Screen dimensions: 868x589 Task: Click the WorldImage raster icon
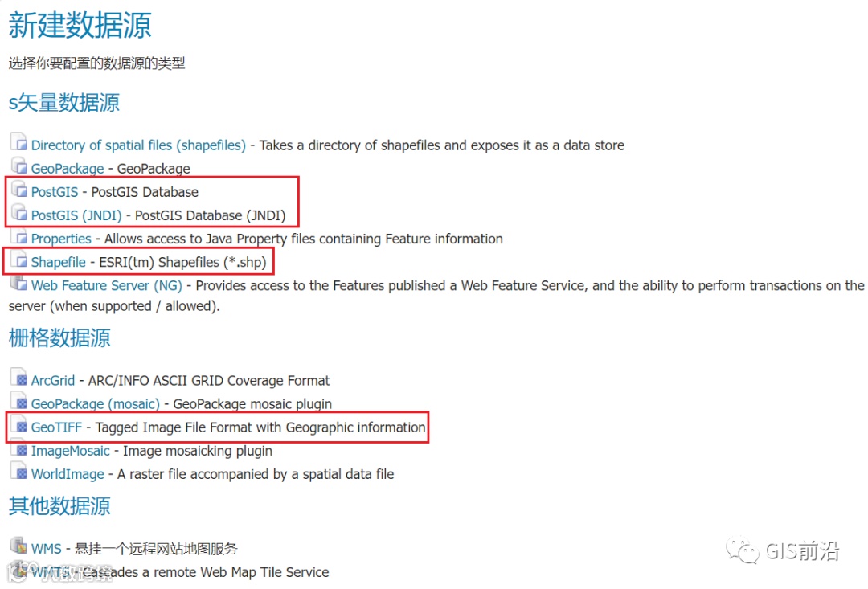(x=18, y=471)
